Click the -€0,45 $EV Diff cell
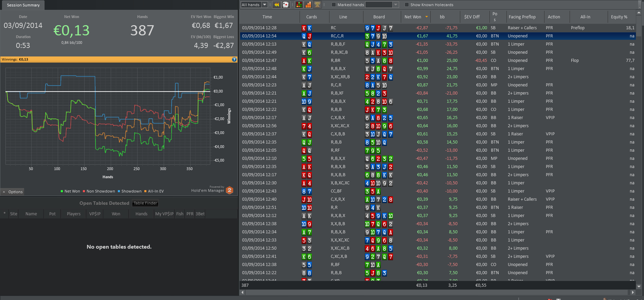The height and width of the screenshot is (300, 644). (481, 61)
